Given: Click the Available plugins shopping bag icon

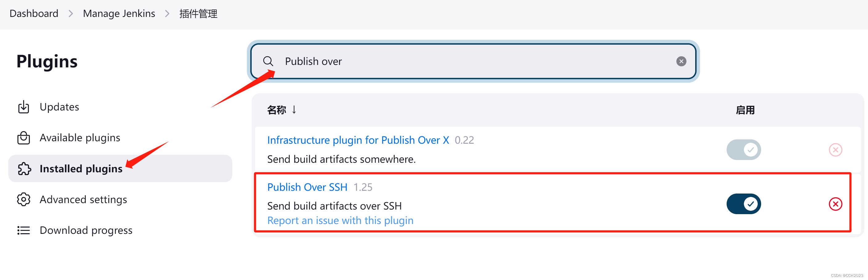Looking at the screenshot, I should (x=24, y=138).
